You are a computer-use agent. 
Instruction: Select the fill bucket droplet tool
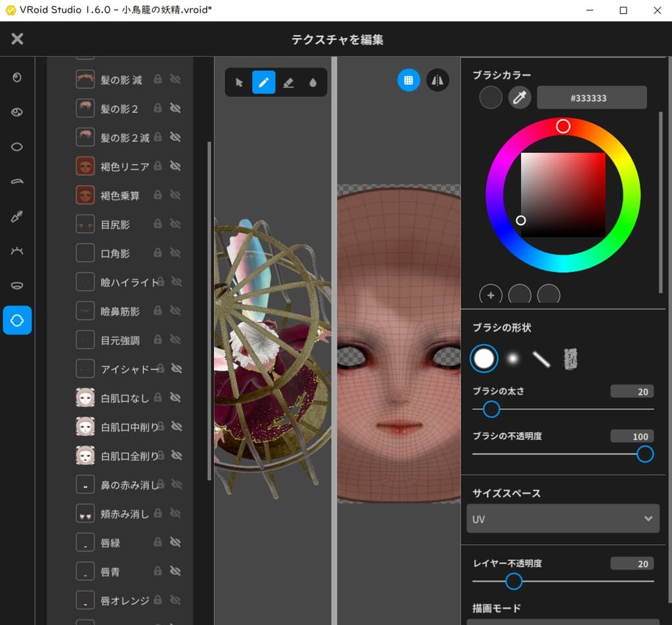click(312, 83)
